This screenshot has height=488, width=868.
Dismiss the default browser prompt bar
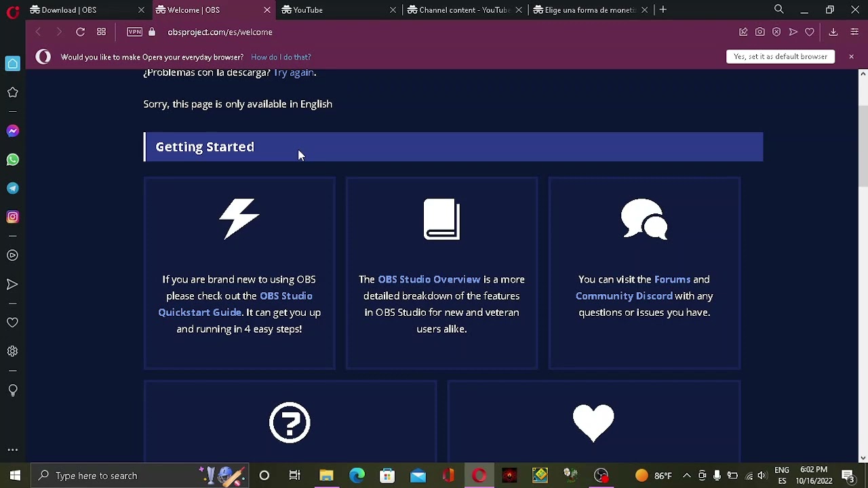tap(851, 57)
